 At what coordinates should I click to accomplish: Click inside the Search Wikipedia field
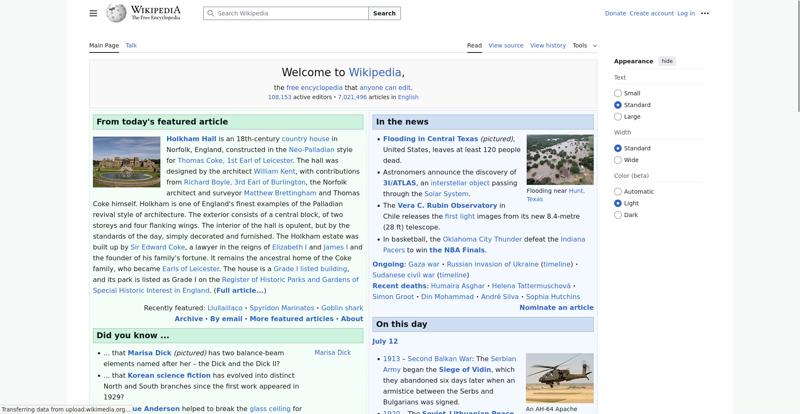[286, 13]
